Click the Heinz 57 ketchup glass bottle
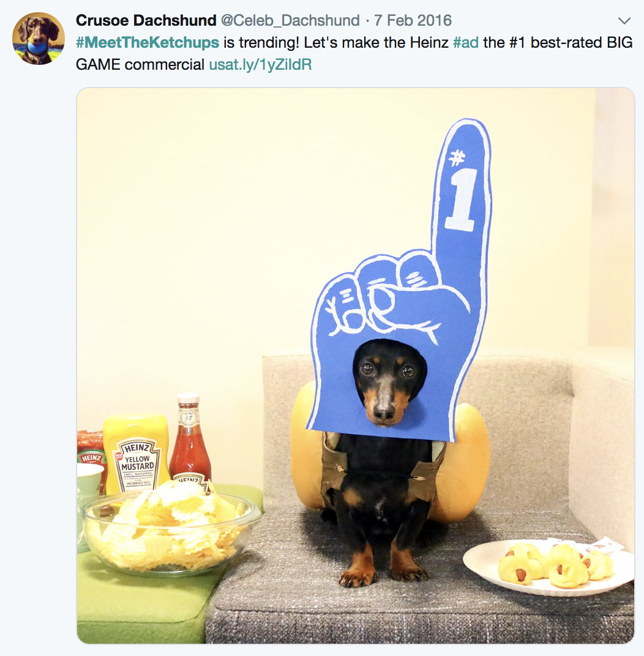 coord(190,440)
